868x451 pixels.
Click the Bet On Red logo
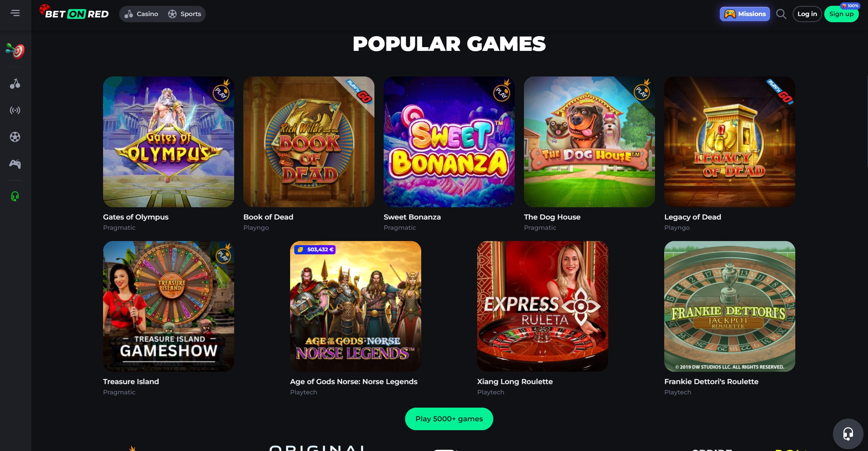74,12
